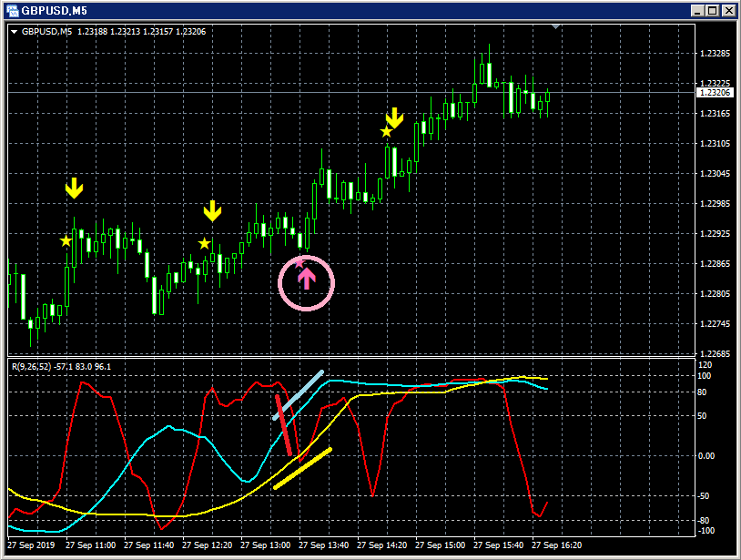Click the 27 Sep 13:40 time label

coord(324,545)
